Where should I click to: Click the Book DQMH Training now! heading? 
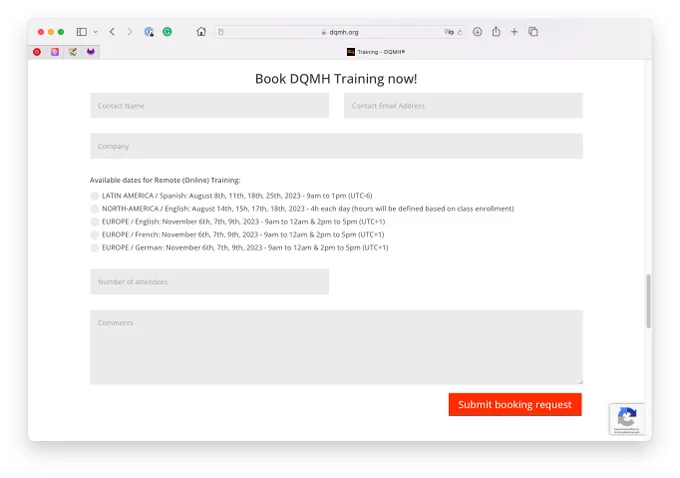click(x=336, y=79)
